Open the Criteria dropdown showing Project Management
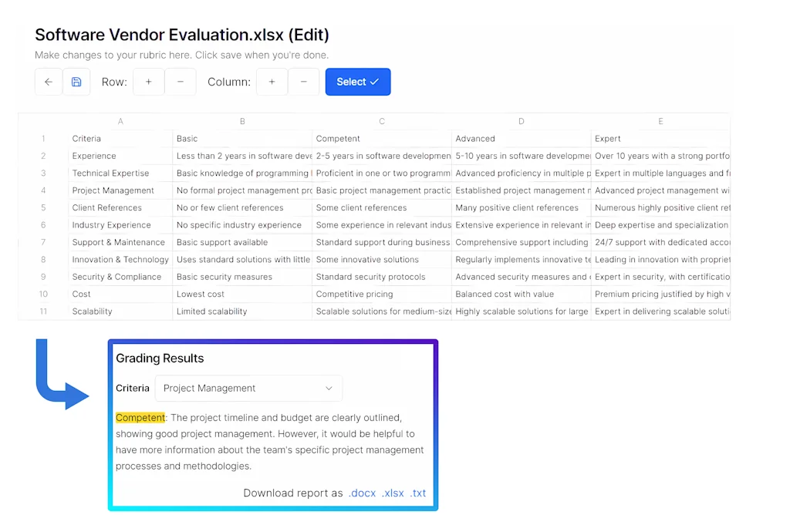Viewport: 790px width, 532px height. click(x=248, y=389)
